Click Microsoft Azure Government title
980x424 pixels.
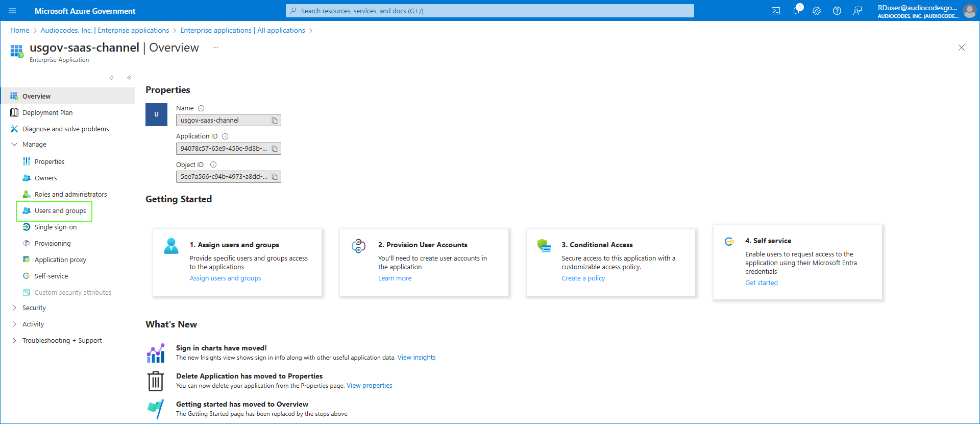(85, 11)
